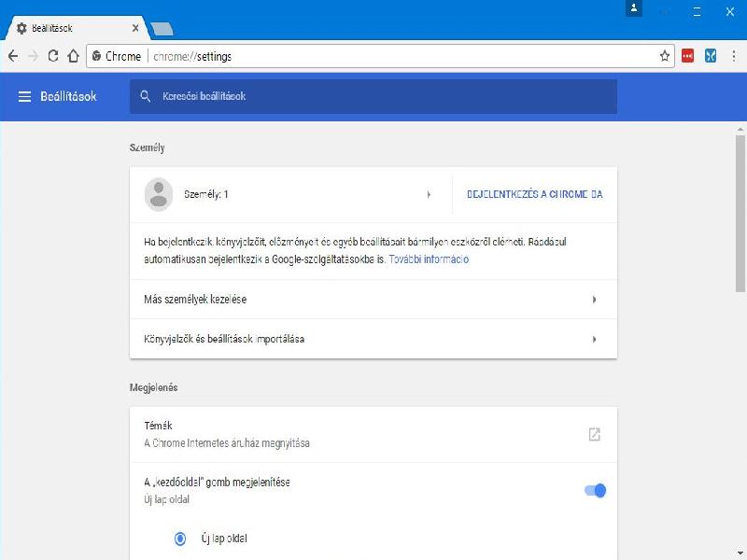The height and width of the screenshot is (560, 747).
Task: Close the Beállítások tab
Action: pyautogui.click(x=135, y=28)
